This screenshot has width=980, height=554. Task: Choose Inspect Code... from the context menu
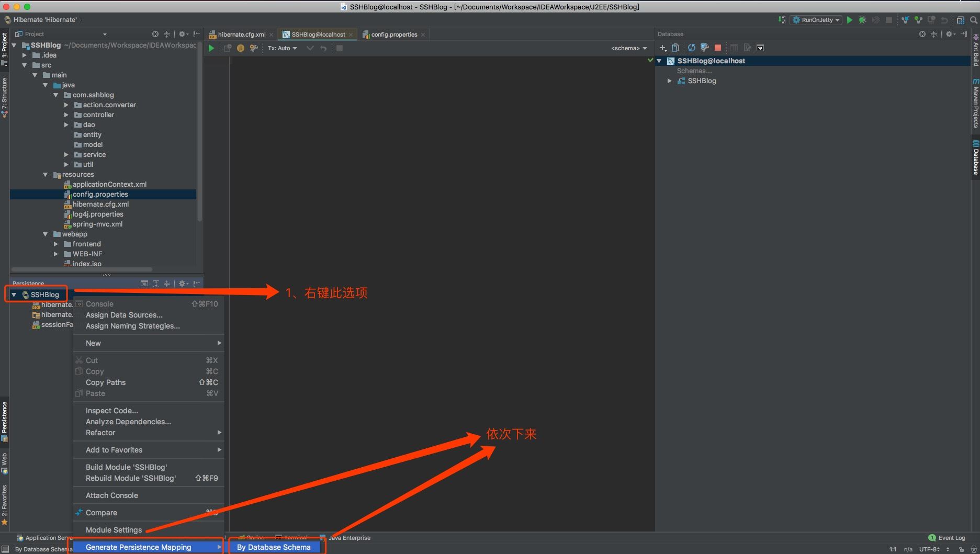pyautogui.click(x=149, y=411)
